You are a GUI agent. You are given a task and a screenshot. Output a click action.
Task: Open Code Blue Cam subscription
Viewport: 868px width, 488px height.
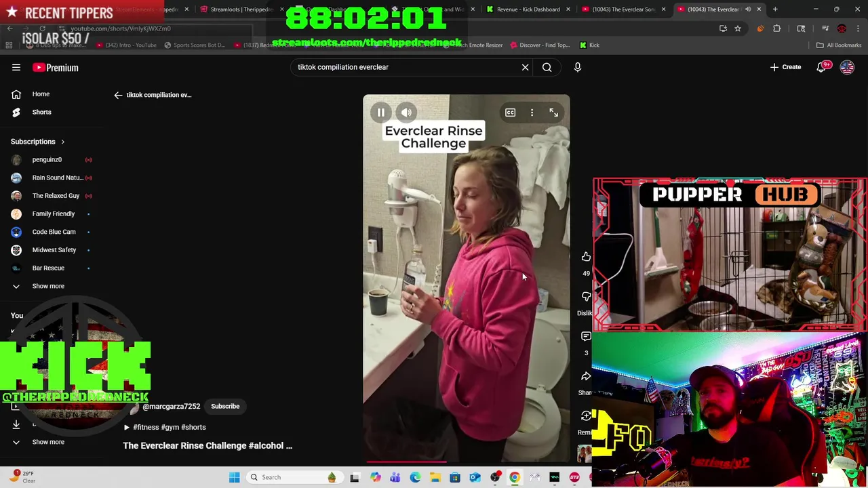tap(54, 232)
